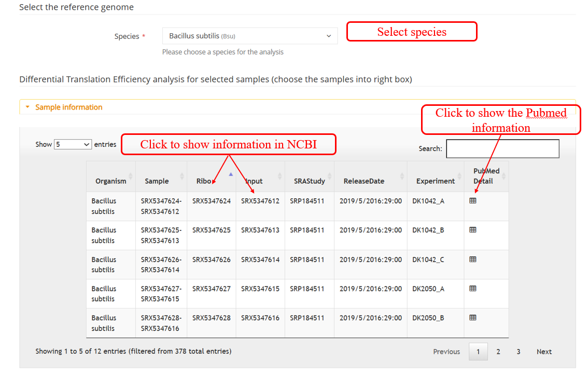Open the Show entries count dropdown

point(73,144)
